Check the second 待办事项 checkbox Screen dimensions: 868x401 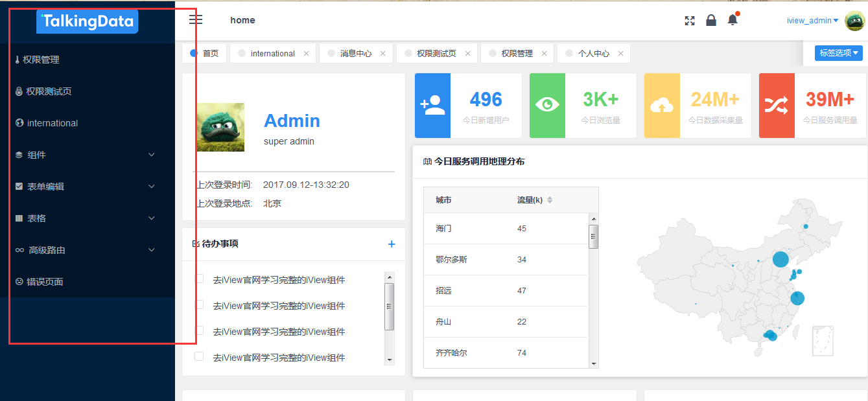tap(199, 304)
